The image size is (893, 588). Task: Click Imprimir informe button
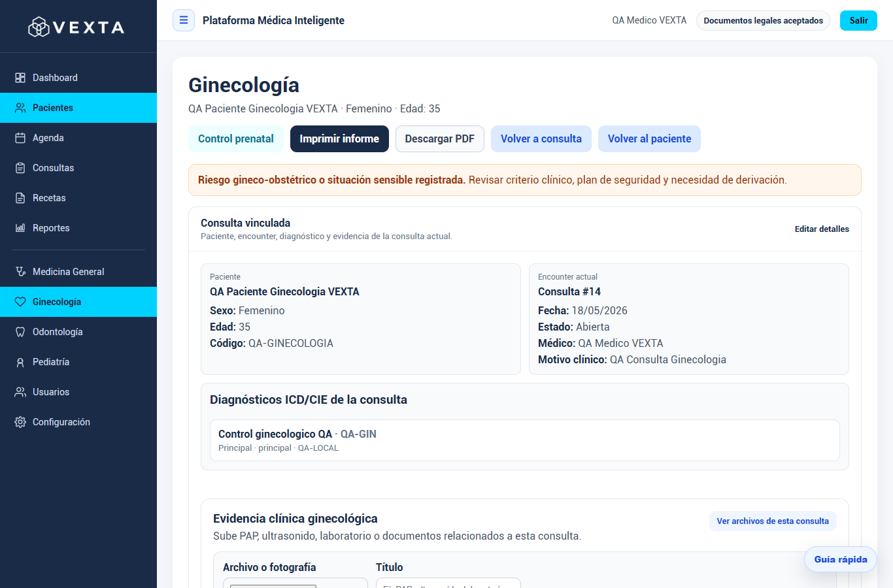339,139
